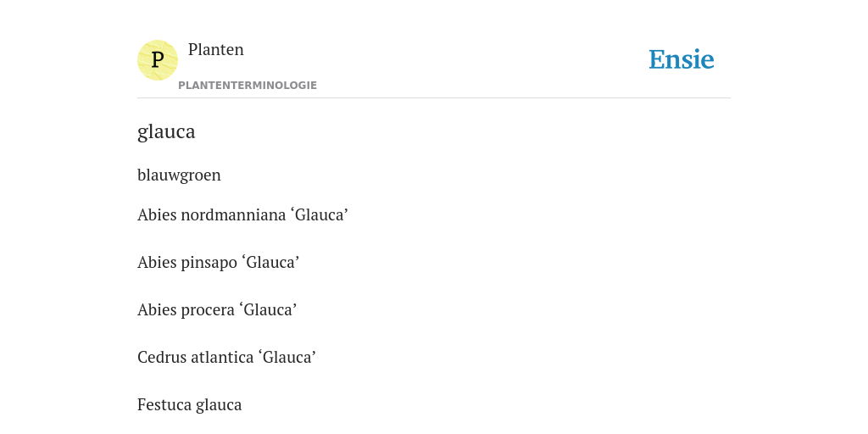Screen dimensions: 868x434
Task: Click the Abies procera 'Glauca' entry
Action: pyautogui.click(x=217, y=309)
